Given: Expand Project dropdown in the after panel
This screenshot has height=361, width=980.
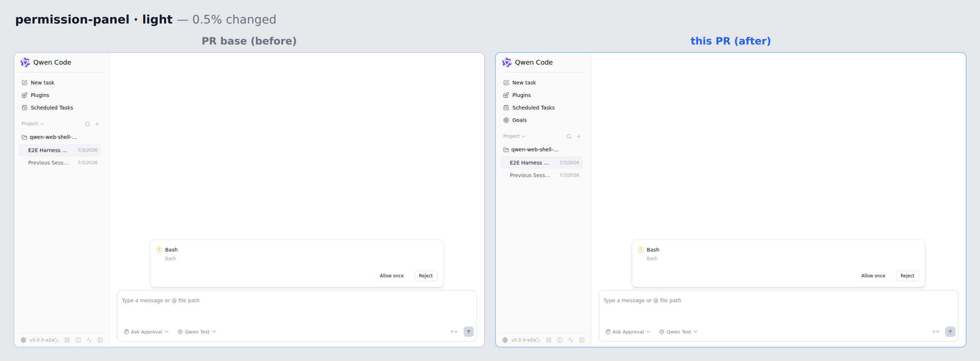Looking at the screenshot, I should 514,136.
